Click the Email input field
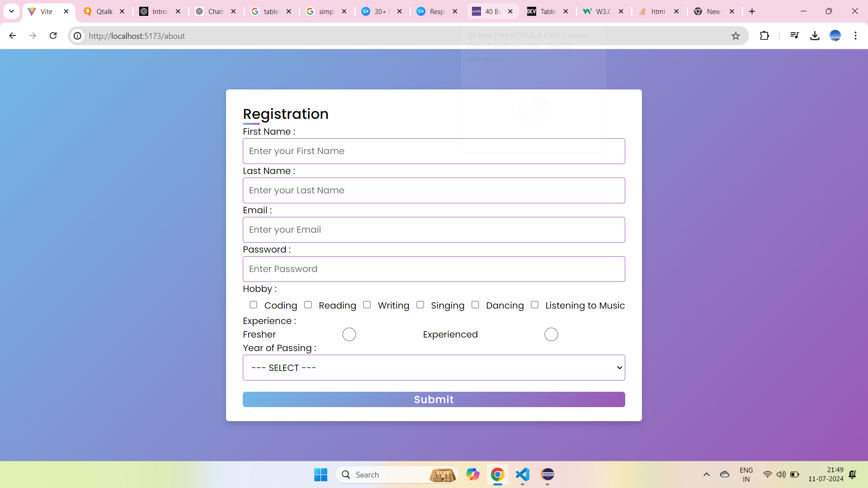Screen dimensions: 868x488 (434, 230)
